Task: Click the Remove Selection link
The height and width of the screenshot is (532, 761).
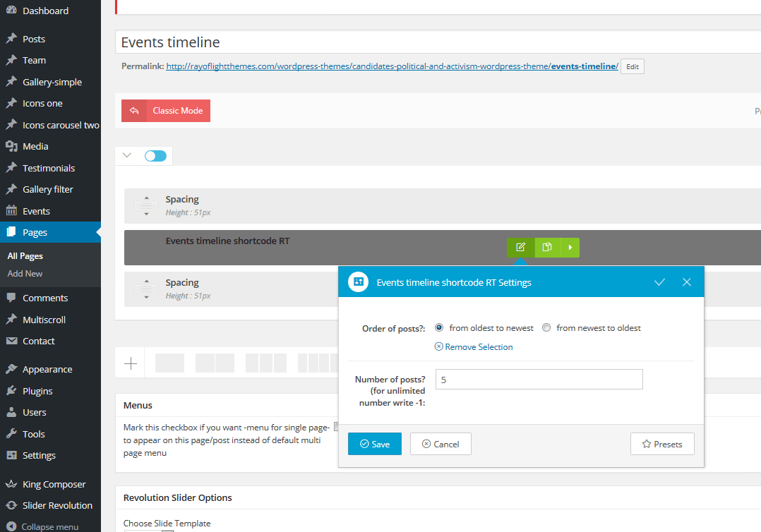Action: (x=474, y=346)
